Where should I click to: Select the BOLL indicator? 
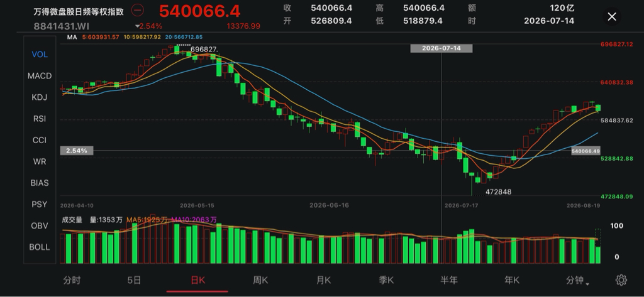(40, 247)
